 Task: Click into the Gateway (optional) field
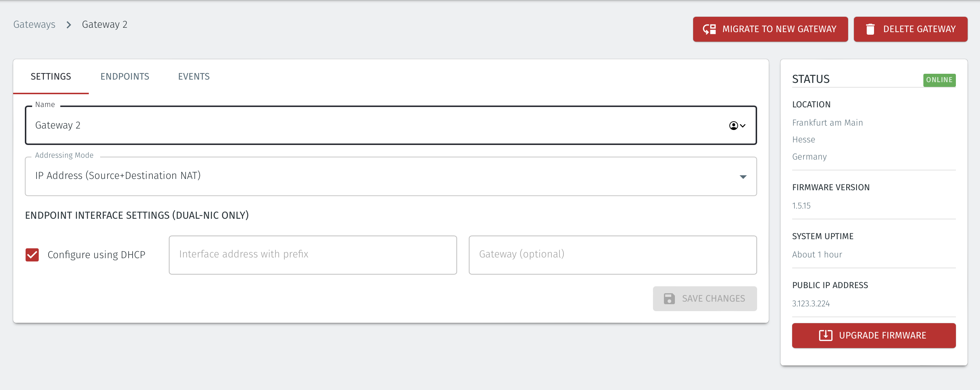point(612,255)
